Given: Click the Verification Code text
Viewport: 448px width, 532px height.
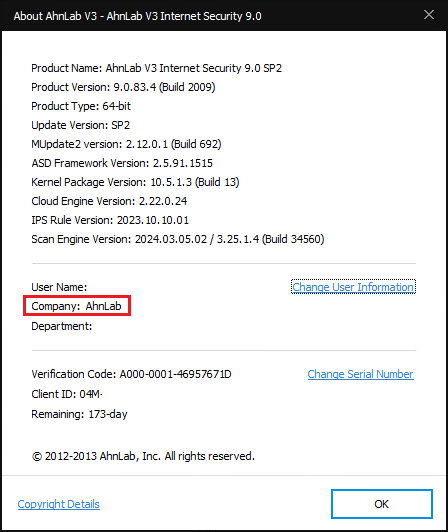Looking at the screenshot, I should [x=131, y=374].
